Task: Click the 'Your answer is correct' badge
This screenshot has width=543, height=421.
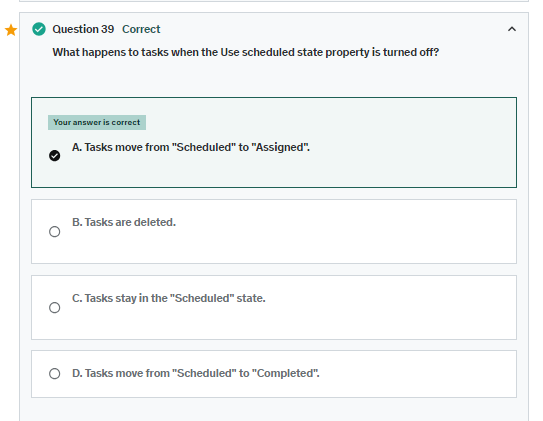Action: coord(97,123)
